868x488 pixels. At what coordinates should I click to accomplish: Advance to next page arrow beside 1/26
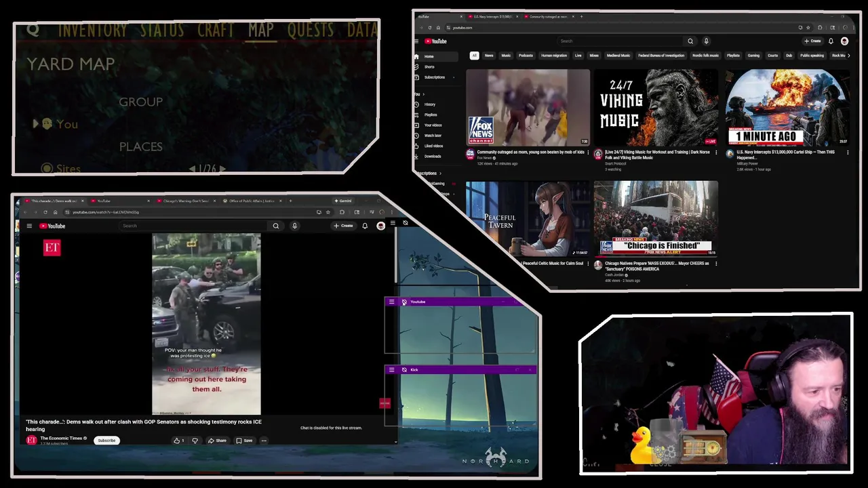click(x=222, y=168)
